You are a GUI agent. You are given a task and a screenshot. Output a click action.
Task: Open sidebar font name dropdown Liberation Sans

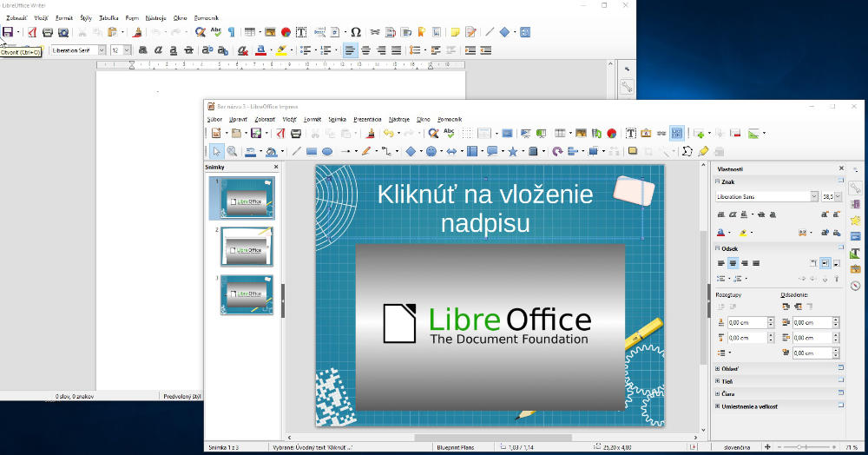click(814, 196)
